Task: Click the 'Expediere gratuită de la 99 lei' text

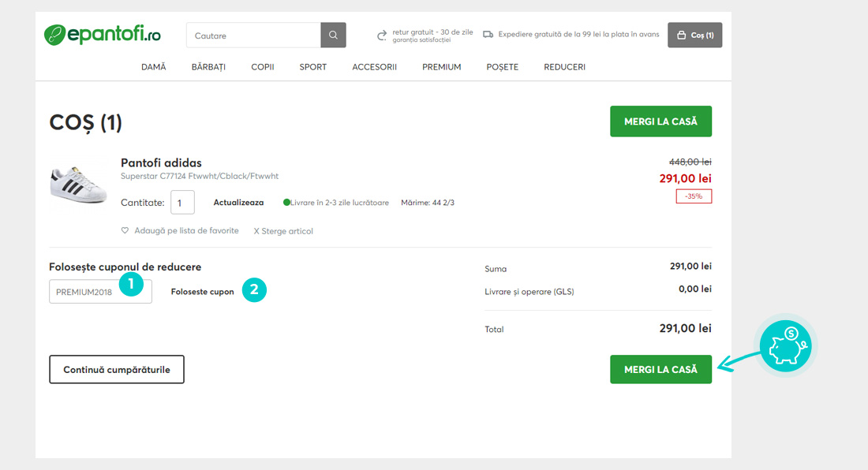Action: pyautogui.click(x=578, y=34)
